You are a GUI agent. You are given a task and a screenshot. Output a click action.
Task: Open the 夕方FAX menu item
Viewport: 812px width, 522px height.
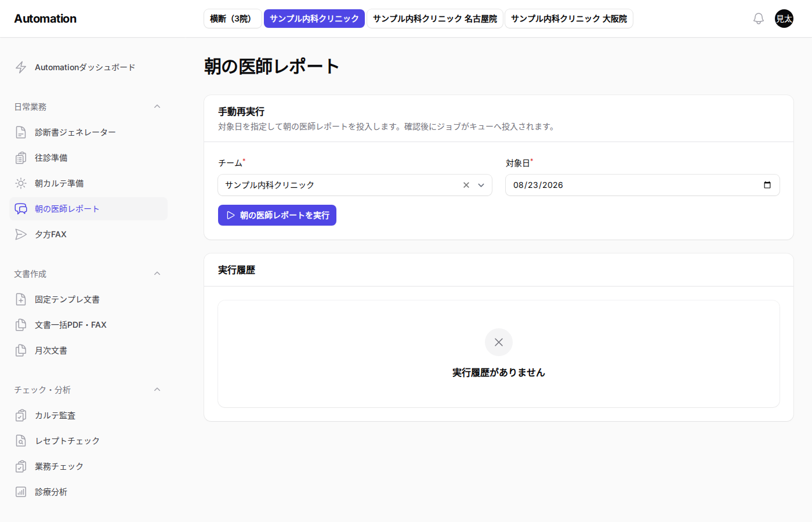(x=88, y=234)
